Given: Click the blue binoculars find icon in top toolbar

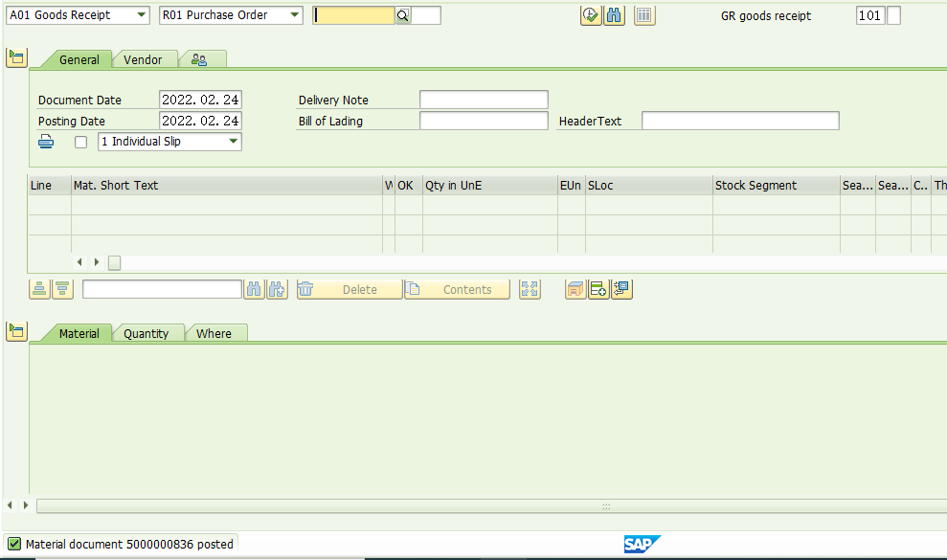Looking at the screenshot, I should (x=614, y=15).
